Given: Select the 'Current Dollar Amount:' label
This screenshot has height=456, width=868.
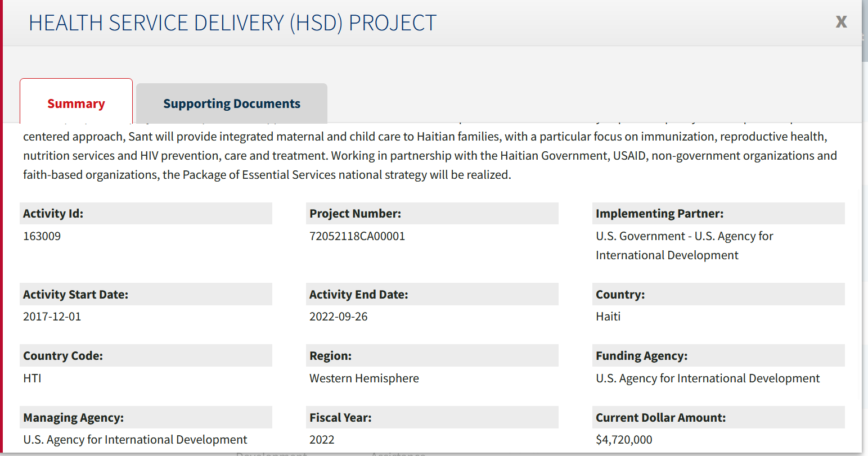Looking at the screenshot, I should coord(660,418).
